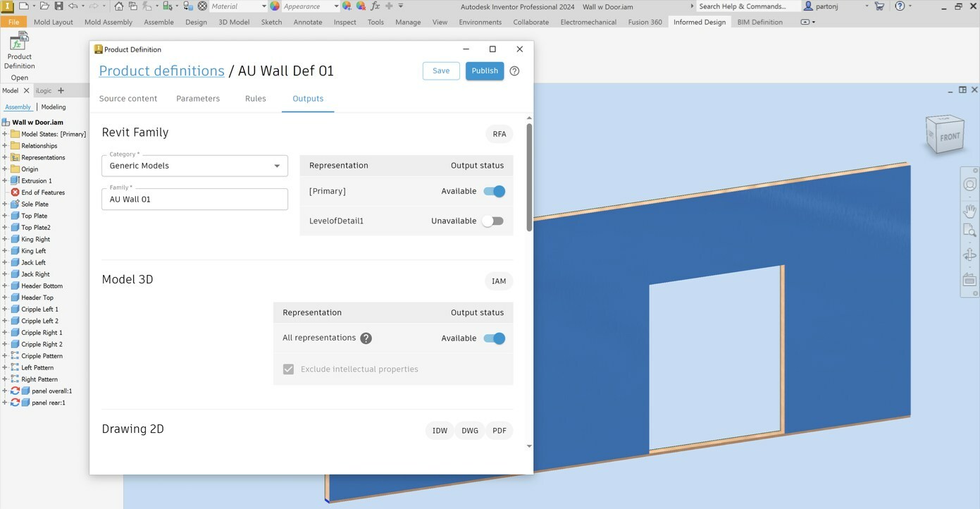Click the Adjust appearance icon after color wheel

(347, 6)
